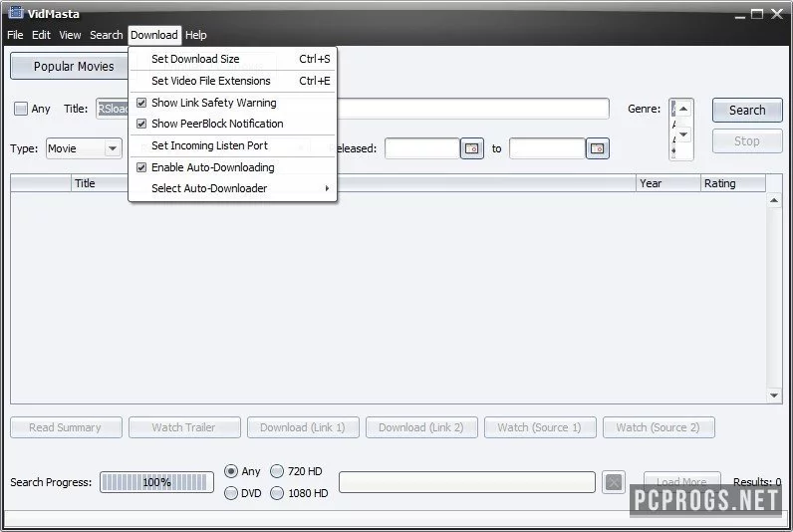Toggle Show Link Safety Warning
This screenshot has height=532, width=793.
tap(233, 103)
